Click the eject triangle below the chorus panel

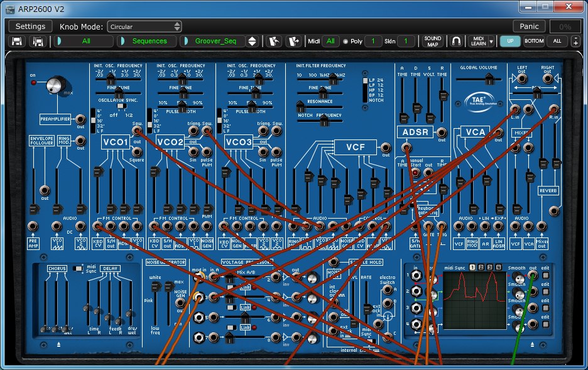(x=58, y=344)
